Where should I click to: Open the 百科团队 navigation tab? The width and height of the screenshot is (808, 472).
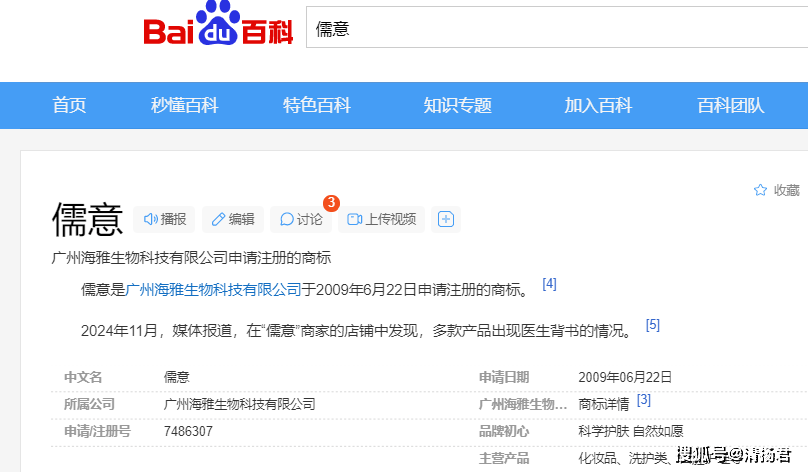[730, 105]
